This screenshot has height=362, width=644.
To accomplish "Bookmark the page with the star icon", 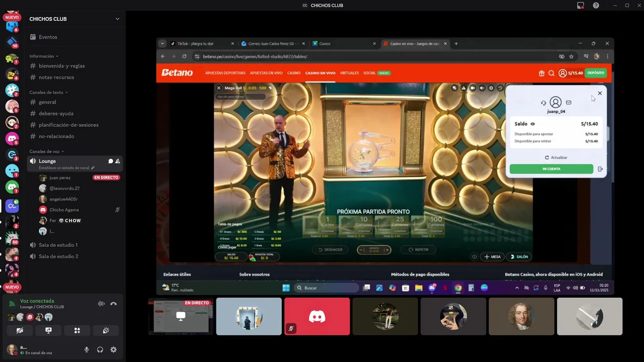I will pyautogui.click(x=571, y=56).
